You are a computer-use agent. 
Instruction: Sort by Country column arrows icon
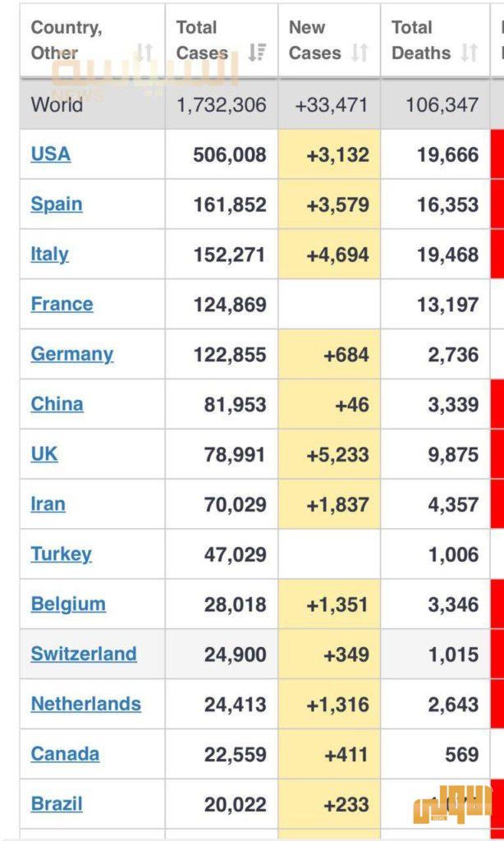144,53
